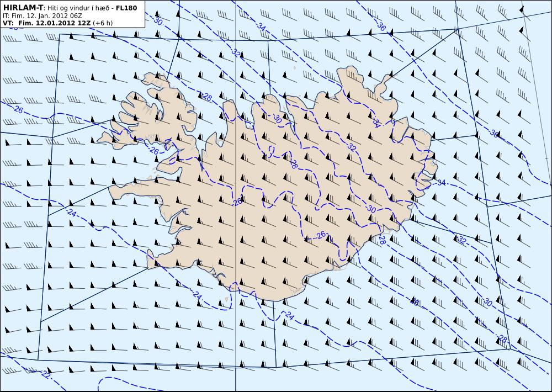Click the "IT: Fim. 12. Jan. 2012 06Z" line
This screenshot has height=392, width=552.
coord(43,15)
